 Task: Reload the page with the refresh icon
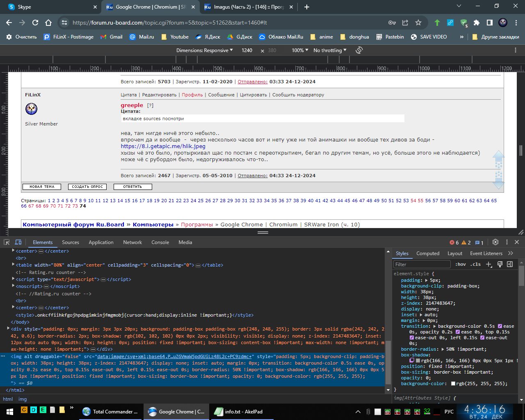click(x=35, y=23)
